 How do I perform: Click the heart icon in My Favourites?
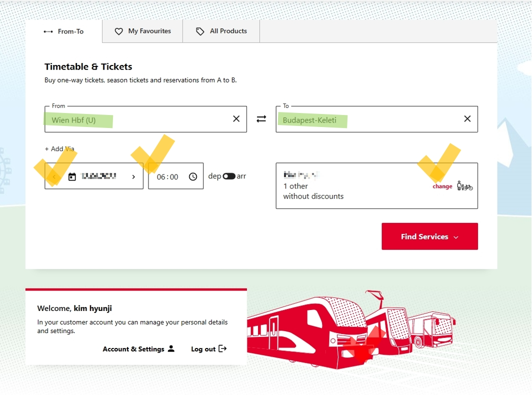point(119,31)
